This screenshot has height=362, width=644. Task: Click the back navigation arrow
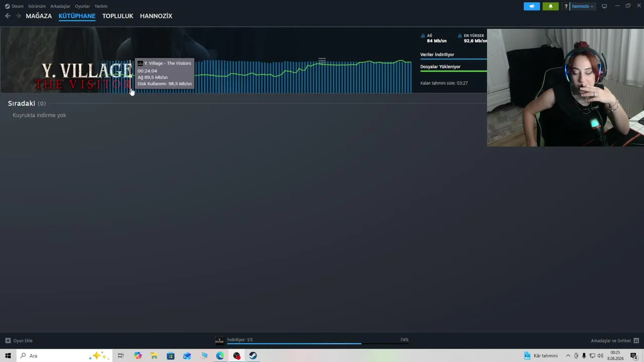[x=8, y=16]
